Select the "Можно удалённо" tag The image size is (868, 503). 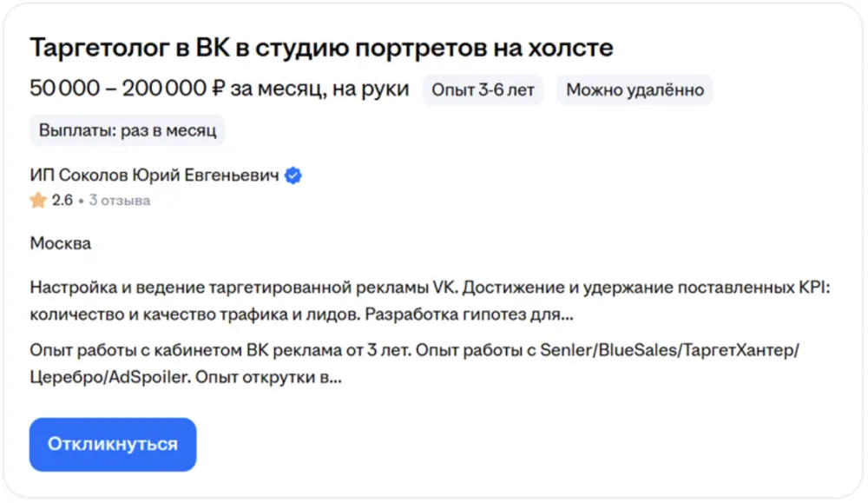(634, 89)
